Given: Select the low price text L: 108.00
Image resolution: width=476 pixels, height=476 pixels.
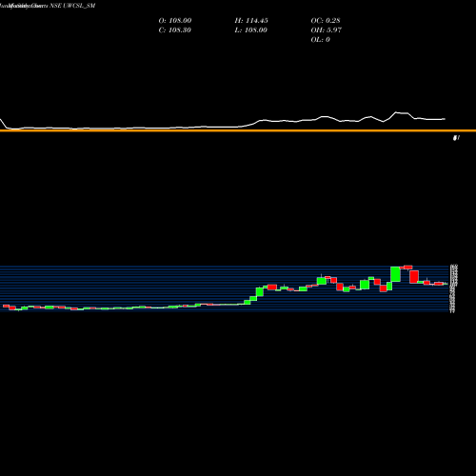Looking at the screenshot, I should [251, 30].
